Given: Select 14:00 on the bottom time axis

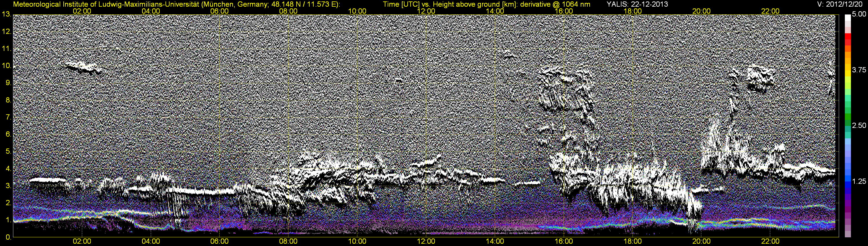Looking at the screenshot, I should pyautogui.click(x=495, y=241).
